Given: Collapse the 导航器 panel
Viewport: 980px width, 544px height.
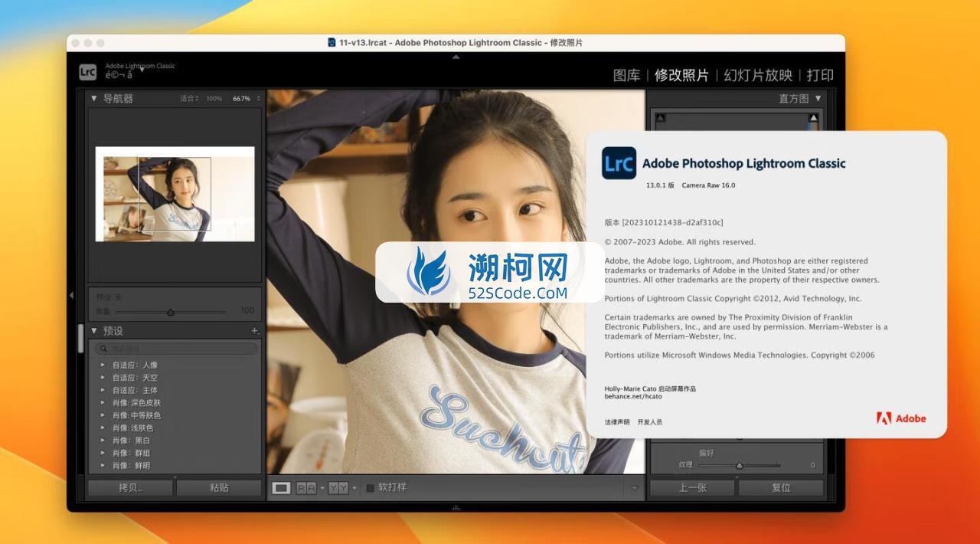Looking at the screenshot, I should click(x=94, y=98).
